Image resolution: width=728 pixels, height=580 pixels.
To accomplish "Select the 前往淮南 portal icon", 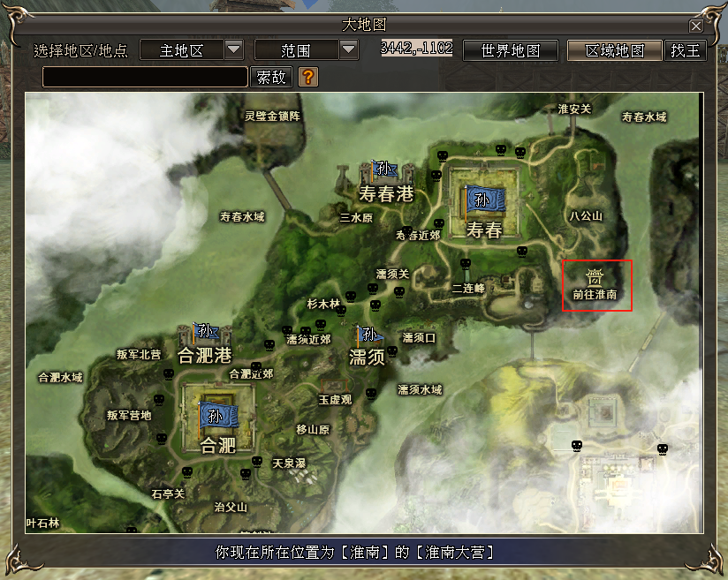I will 595,277.
